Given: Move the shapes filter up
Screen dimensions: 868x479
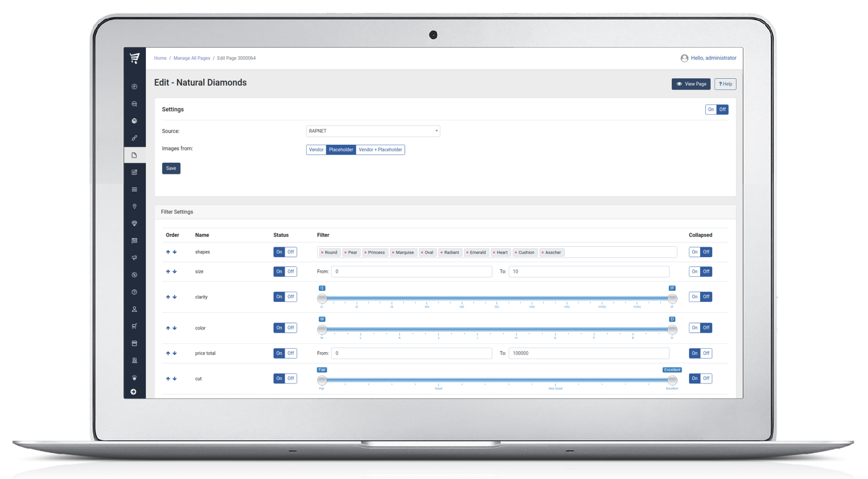Looking at the screenshot, I should point(168,252).
